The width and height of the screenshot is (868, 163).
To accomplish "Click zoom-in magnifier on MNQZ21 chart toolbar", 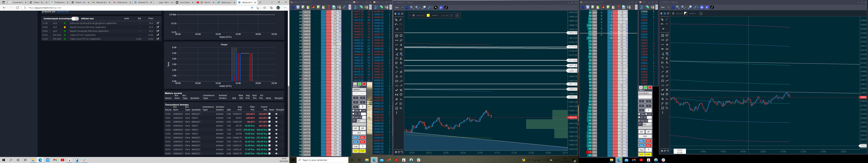I will (412, 7).
